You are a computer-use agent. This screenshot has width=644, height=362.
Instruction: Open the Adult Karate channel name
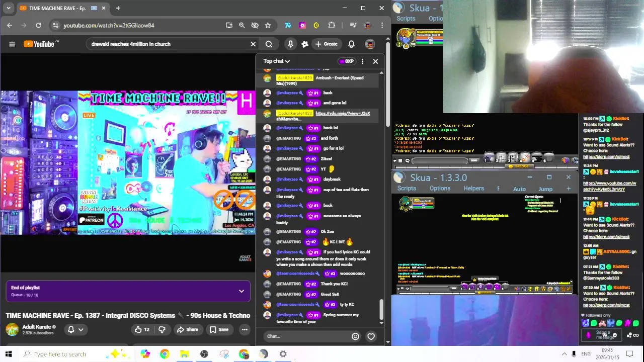coord(37,327)
